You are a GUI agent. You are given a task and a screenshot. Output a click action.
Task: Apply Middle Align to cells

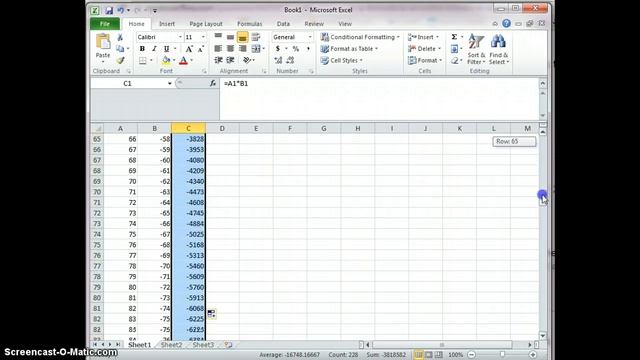[x=230, y=37]
